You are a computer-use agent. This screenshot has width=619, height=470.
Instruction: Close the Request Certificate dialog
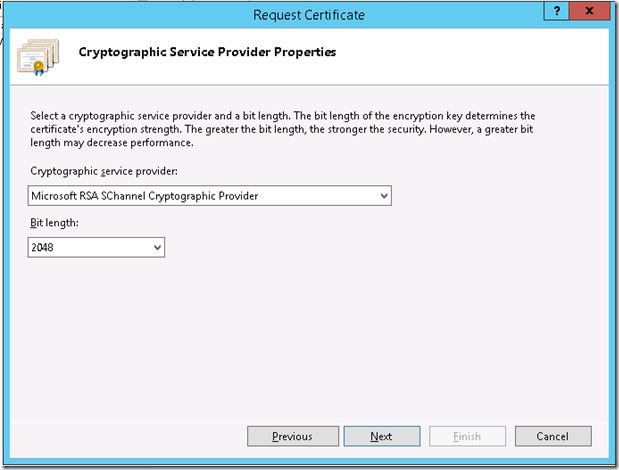pyautogui.click(x=590, y=11)
